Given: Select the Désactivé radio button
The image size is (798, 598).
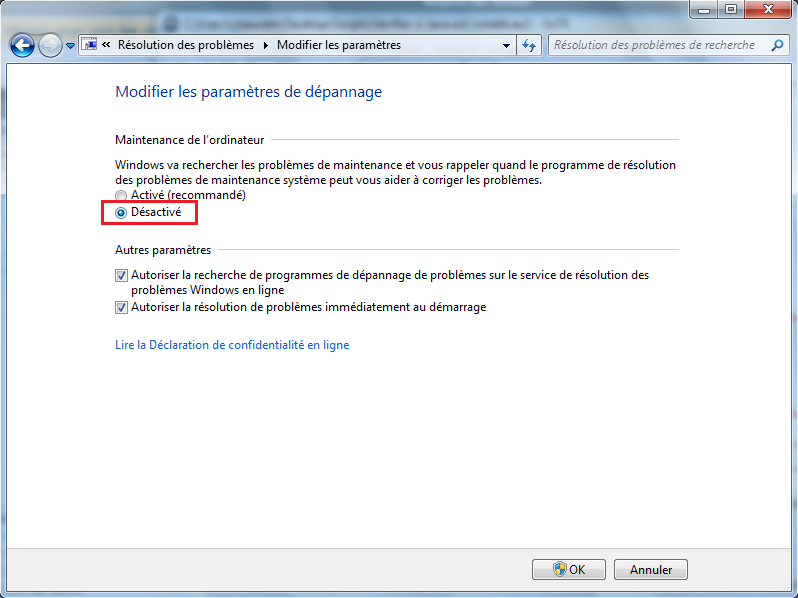Looking at the screenshot, I should coord(121,213).
